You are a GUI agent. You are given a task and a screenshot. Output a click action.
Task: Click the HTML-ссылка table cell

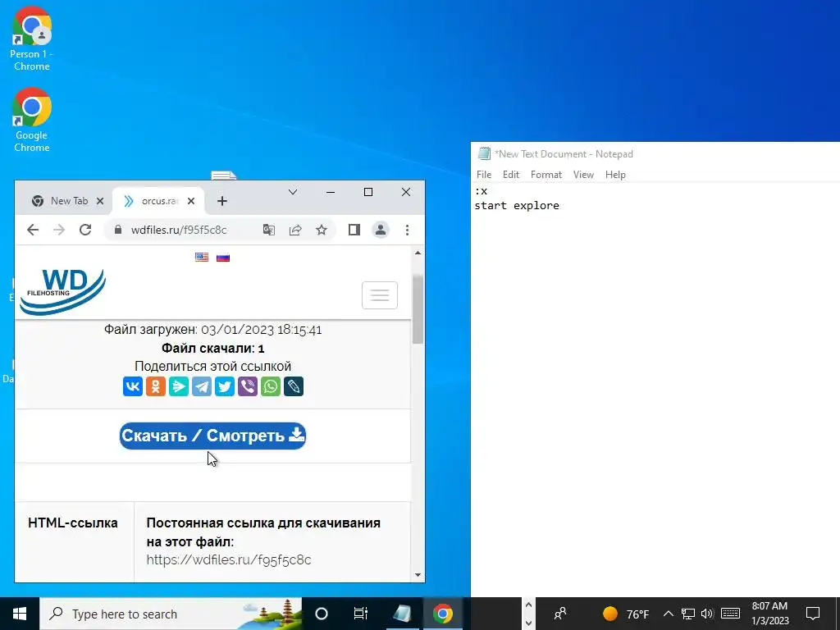(x=75, y=542)
